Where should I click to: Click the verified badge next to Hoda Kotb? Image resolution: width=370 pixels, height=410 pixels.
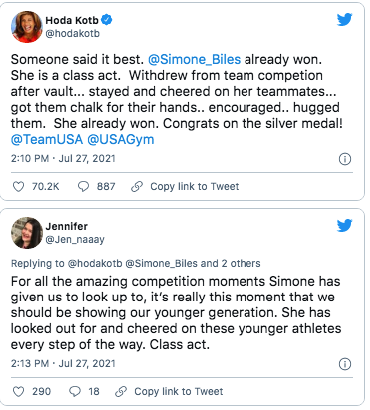coord(107,20)
